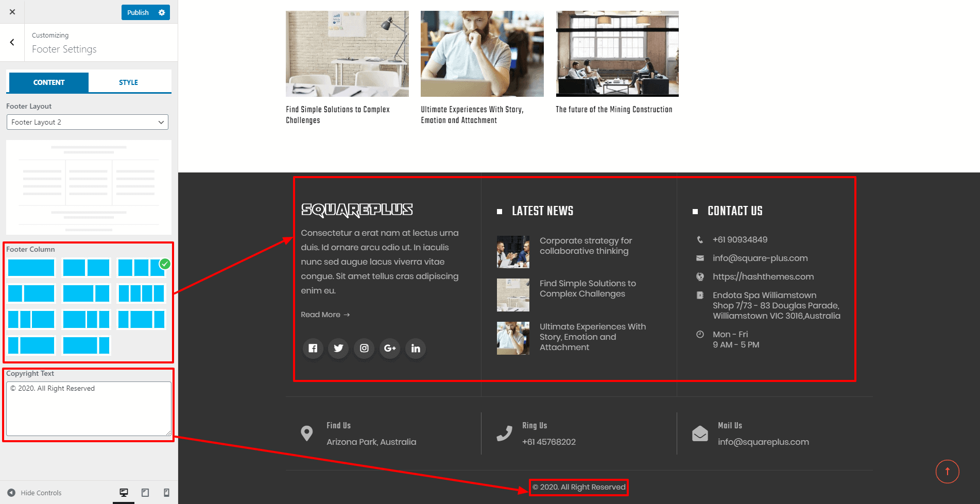Select the two equal columns footer option
This screenshot has width=980, height=504.
tap(86, 268)
